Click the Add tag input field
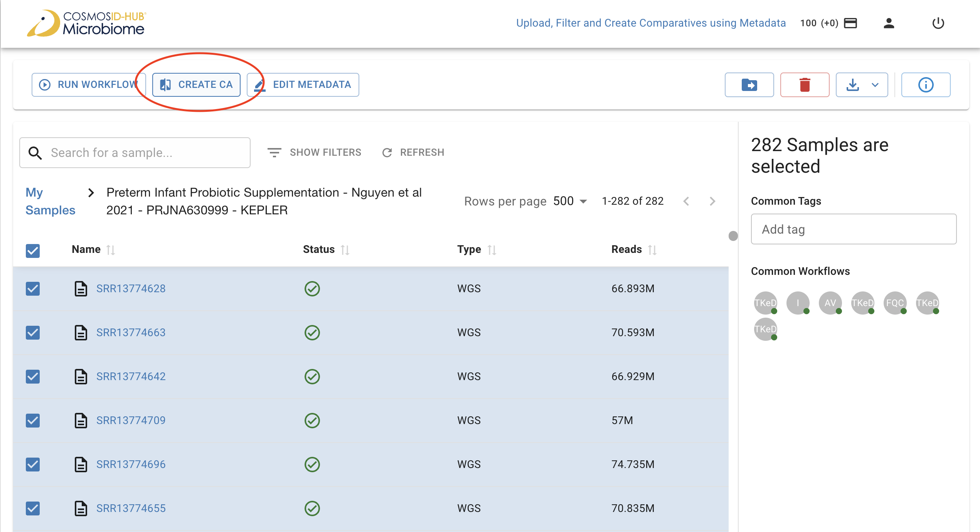Viewport: 980px width, 532px height. click(853, 229)
